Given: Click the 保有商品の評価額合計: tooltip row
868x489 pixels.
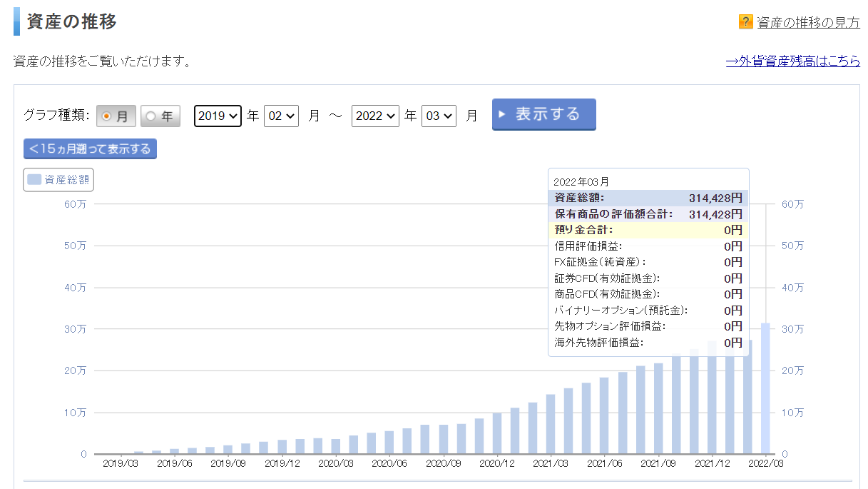Looking at the screenshot, I should coord(648,214).
